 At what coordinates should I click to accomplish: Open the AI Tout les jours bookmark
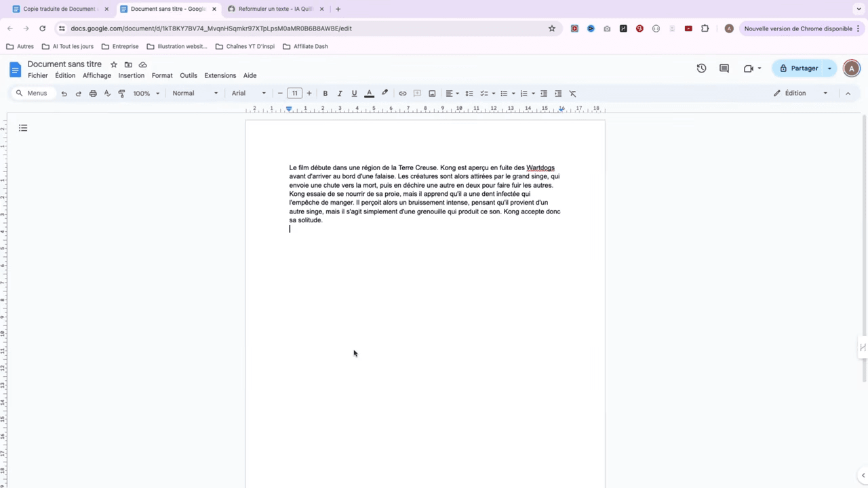click(68, 47)
